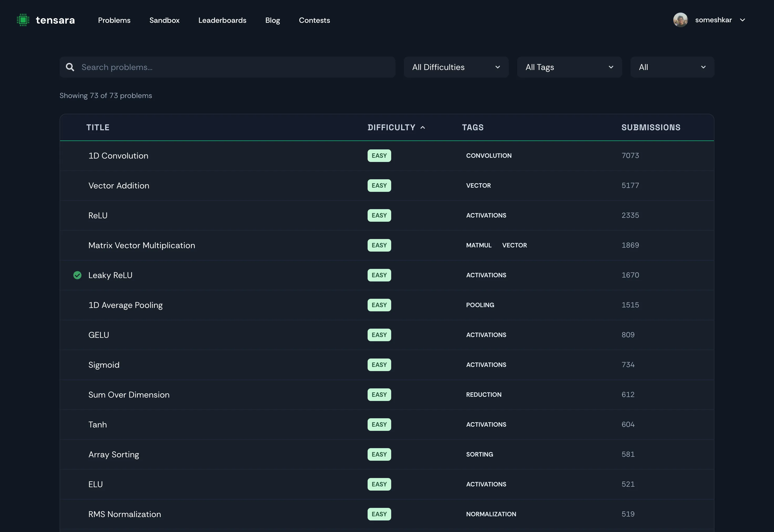
Task: Navigate to Contests
Action: [x=314, y=20]
